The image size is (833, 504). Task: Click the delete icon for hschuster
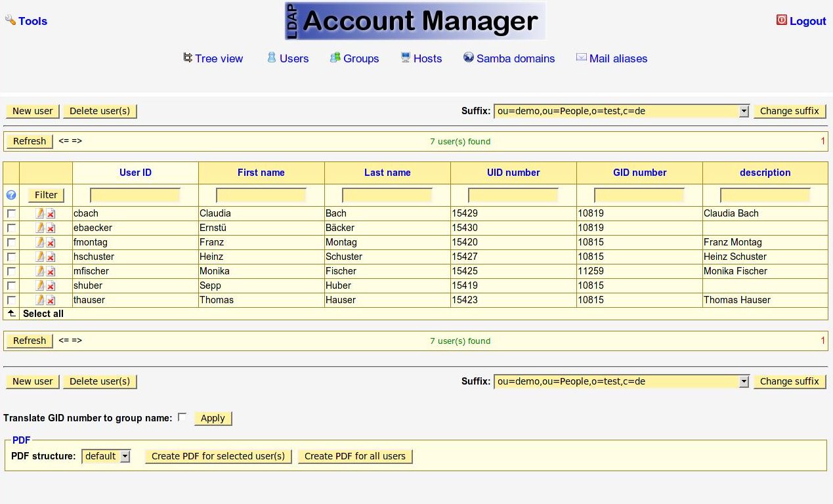tap(51, 257)
